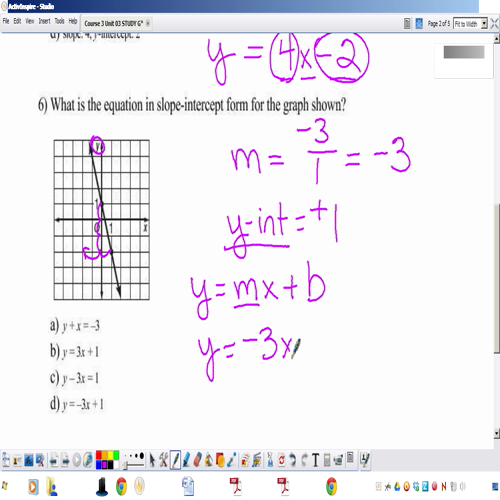Viewport: 500px width, 500px height.
Task: Open the Insert menu
Action: click(x=44, y=21)
